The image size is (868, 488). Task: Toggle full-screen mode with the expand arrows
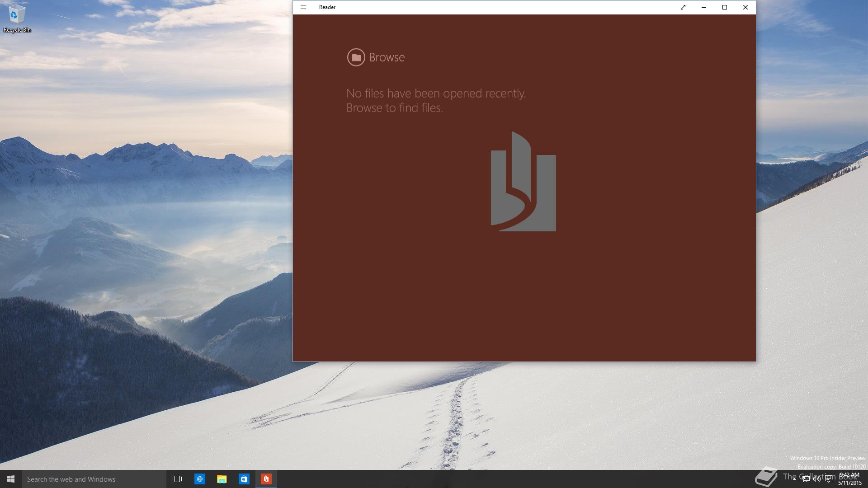[x=683, y=7]
